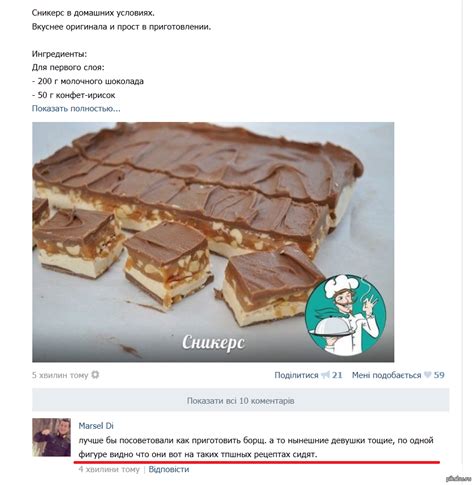Click the share count 21
Screen dimensions: 474x485
[337, 375]
